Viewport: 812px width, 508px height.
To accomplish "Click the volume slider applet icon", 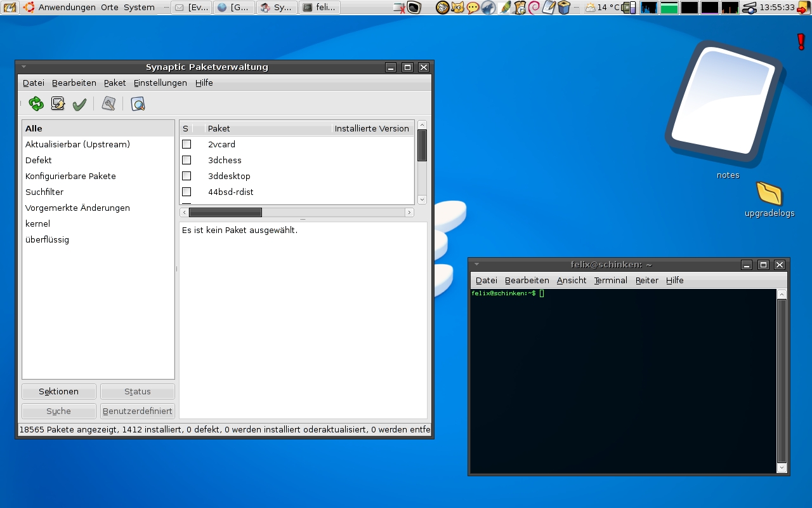I will pyautogui.click(x=750, y=8).
